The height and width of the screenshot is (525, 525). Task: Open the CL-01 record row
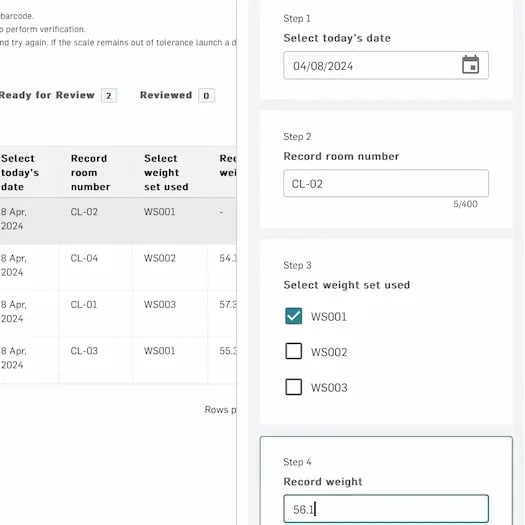(118, 314)
